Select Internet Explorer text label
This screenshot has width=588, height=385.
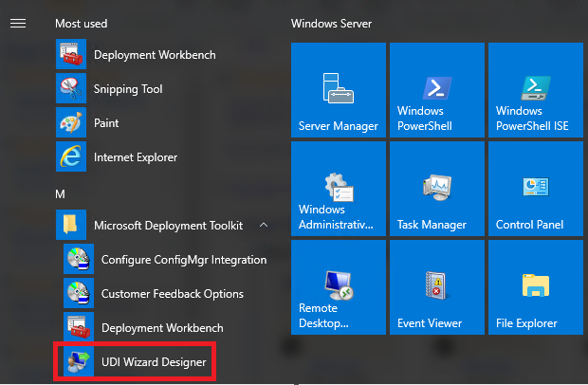136,157
